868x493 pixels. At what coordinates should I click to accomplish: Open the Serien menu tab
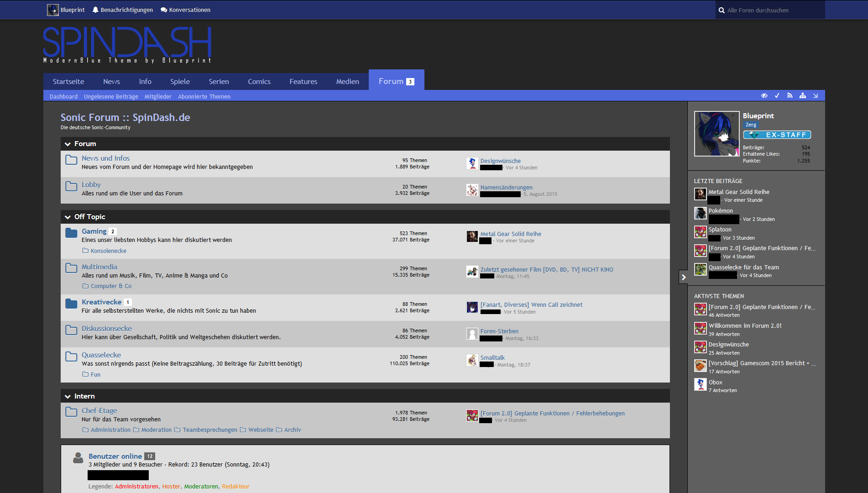pos(219,81)
